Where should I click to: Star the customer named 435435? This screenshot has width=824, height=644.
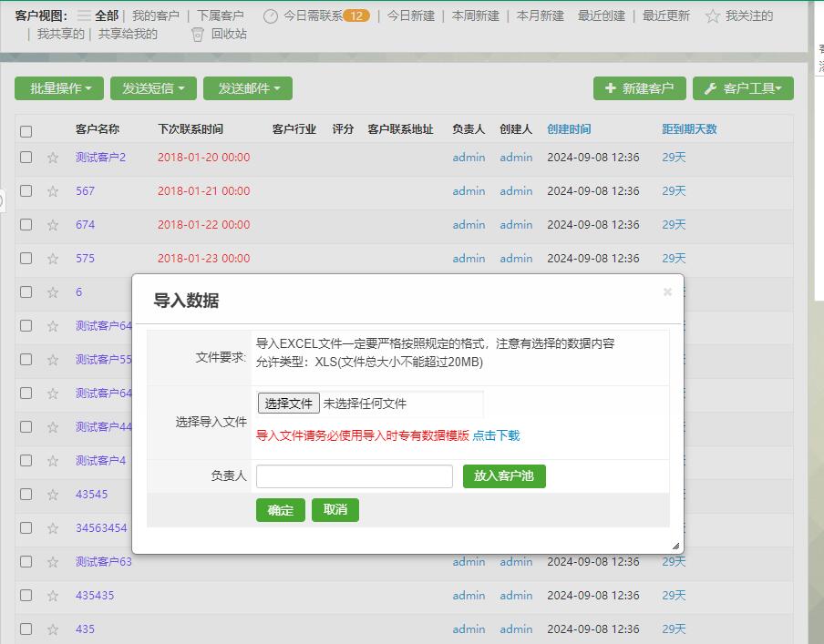(53, 596)
